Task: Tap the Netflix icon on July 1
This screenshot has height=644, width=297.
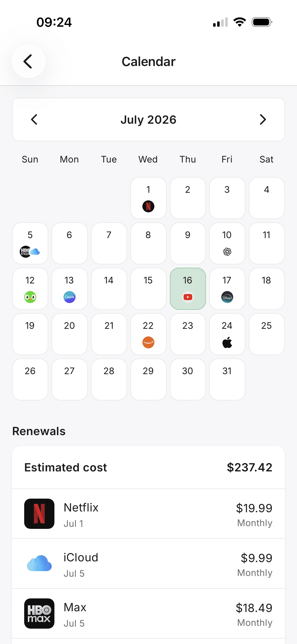Action: pyautogui.click(x=148, y=206)
